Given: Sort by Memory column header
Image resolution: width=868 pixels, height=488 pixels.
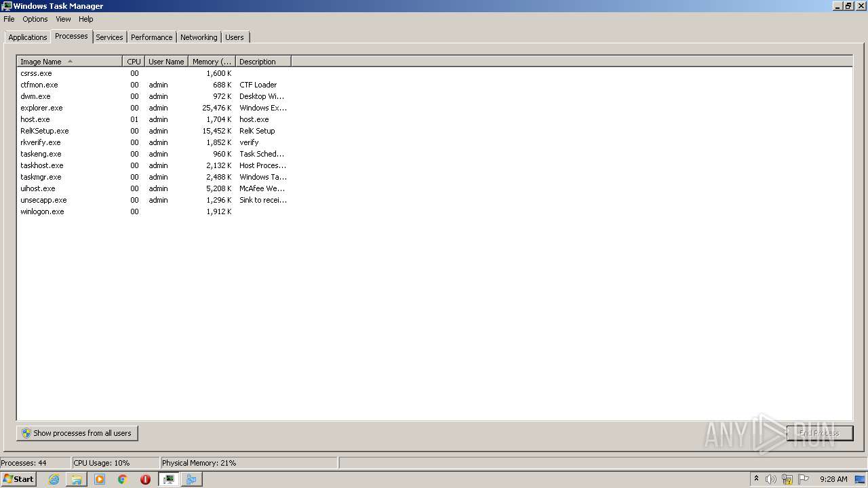Looking at the screenshot, I should click(x=212, y=62).
